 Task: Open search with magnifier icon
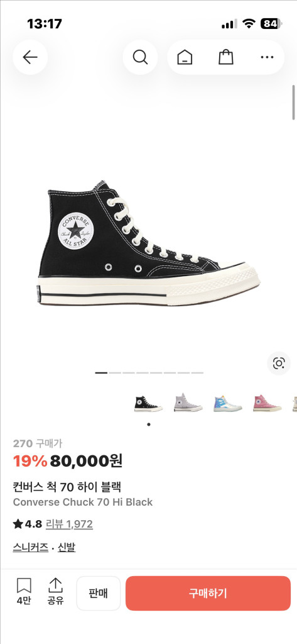point(140,57)
